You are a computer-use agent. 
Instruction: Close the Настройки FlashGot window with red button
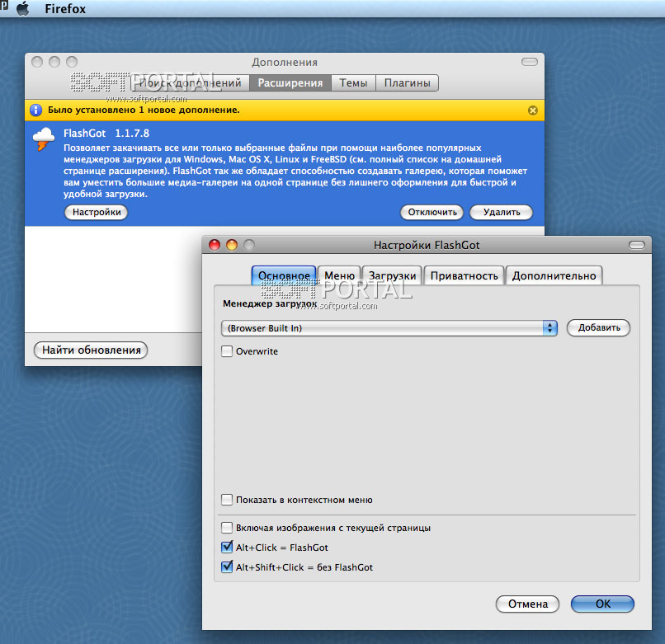(x=215, y=245)
